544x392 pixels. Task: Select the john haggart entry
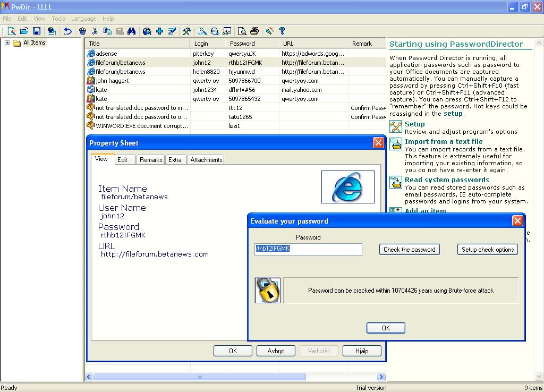[235, 81]
